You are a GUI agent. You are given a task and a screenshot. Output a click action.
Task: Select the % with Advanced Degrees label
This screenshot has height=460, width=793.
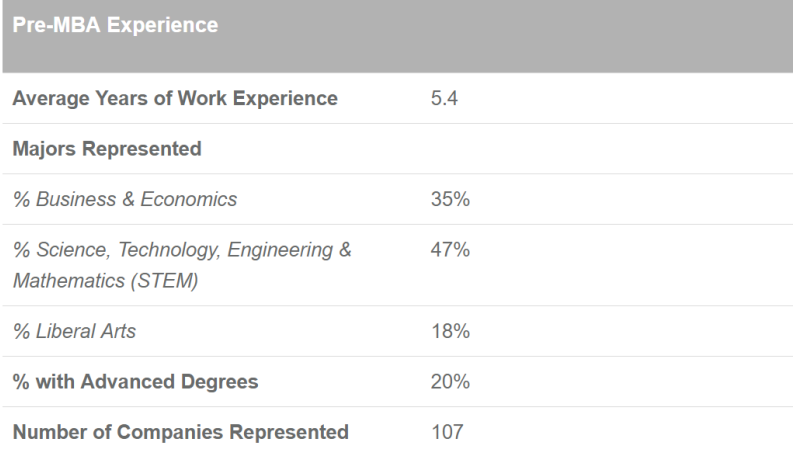click(x=135, y=381)
